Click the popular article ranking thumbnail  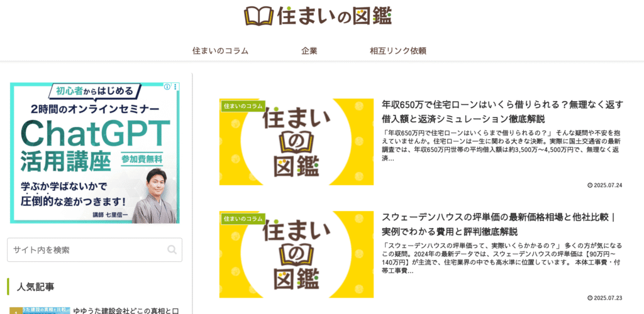40,310
